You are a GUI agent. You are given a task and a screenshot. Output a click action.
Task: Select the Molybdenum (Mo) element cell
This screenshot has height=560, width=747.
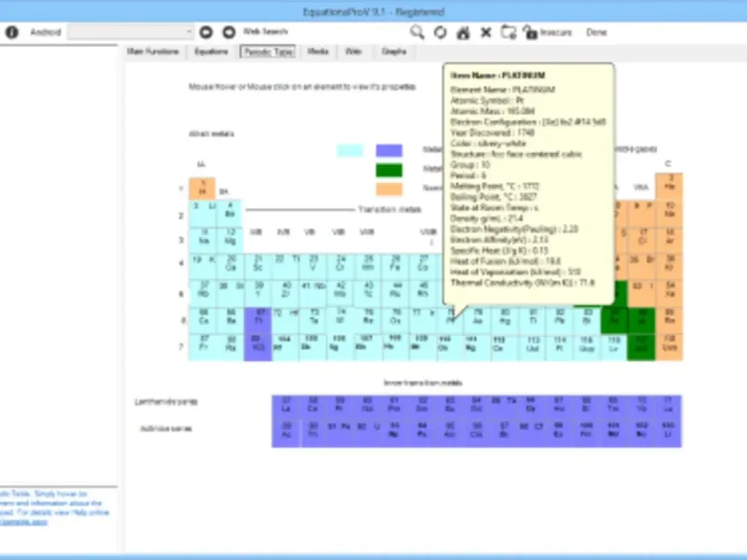coord(340,293)
